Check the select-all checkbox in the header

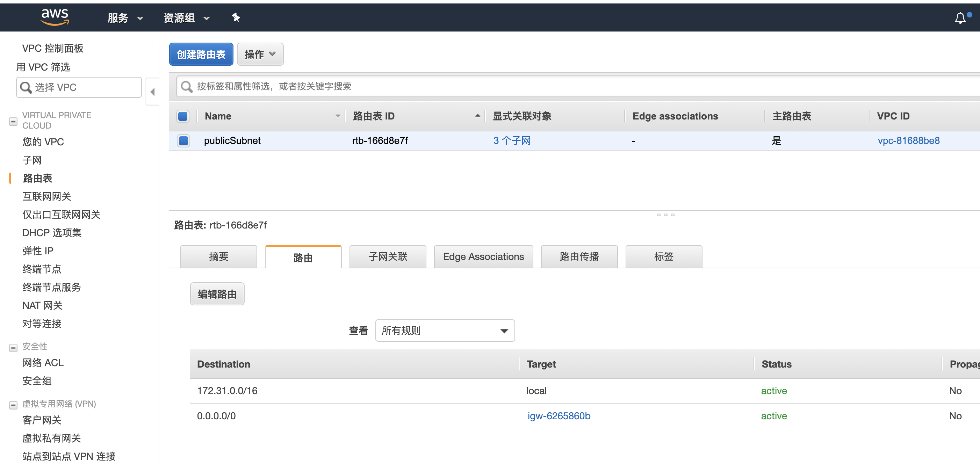pos(182,116)
